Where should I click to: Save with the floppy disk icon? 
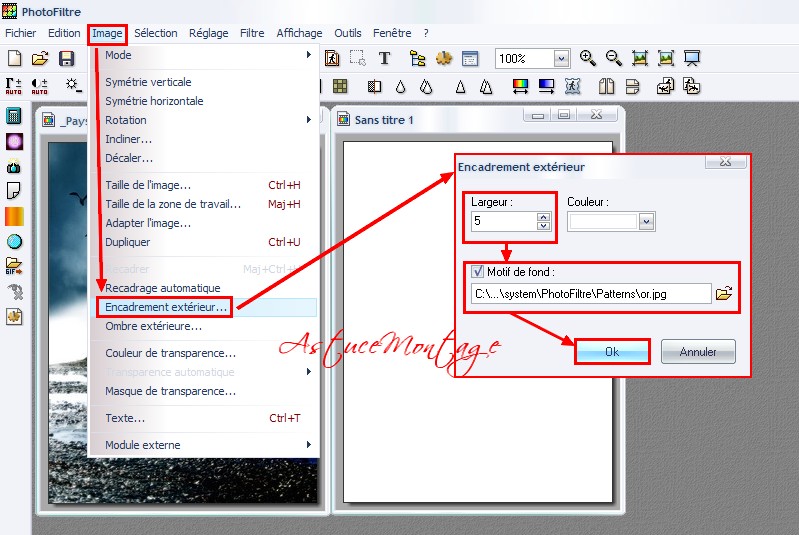click(66, 58)
